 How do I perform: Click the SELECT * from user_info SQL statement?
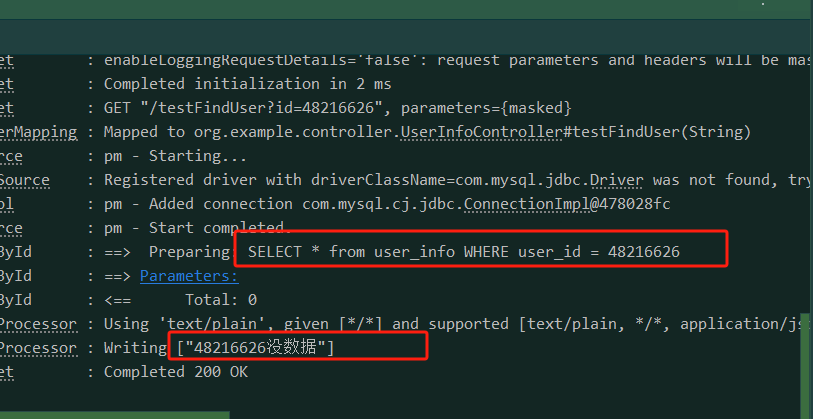click(464, 252)
